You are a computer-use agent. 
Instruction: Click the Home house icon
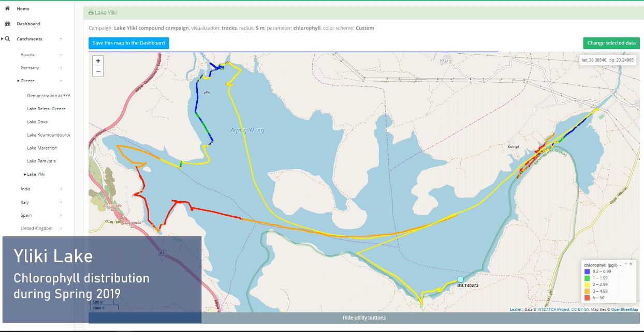pyautogui.click(x=7, y=9)
